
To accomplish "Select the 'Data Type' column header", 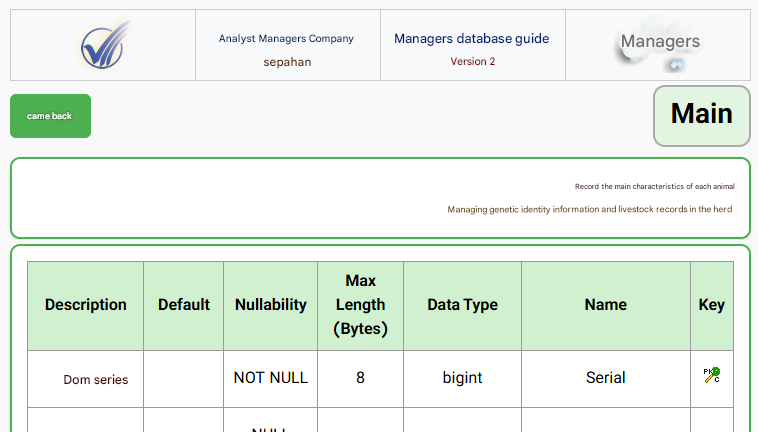I will 462,305.
